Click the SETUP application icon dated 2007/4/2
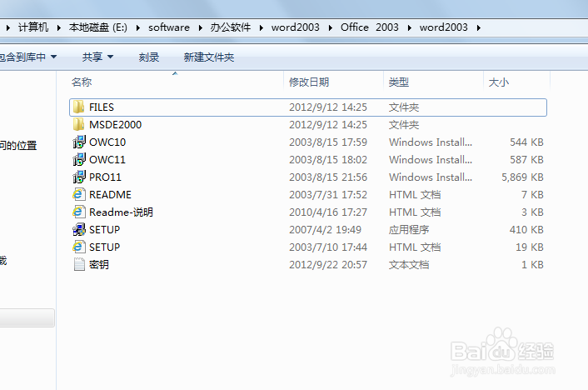The width and height of the screenshot is (588, 390). pyautogui.click(x=79, y=229)
